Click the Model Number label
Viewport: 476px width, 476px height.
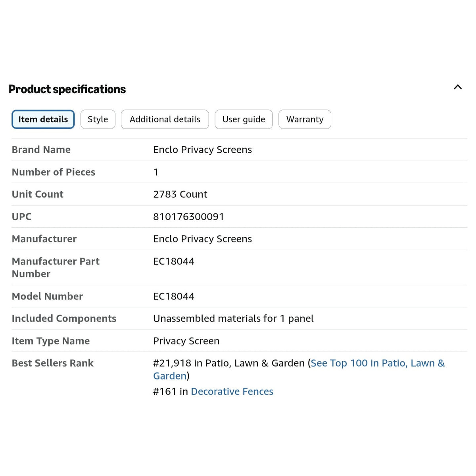tap(47, 296)
